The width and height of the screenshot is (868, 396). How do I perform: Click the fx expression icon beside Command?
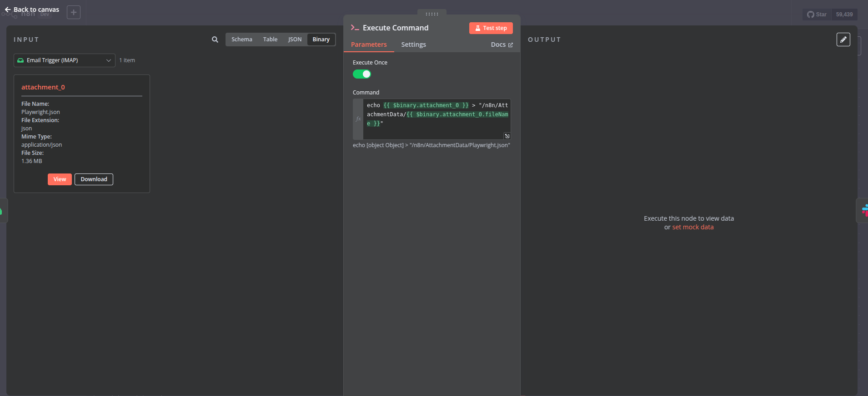(x=358, y=119)
